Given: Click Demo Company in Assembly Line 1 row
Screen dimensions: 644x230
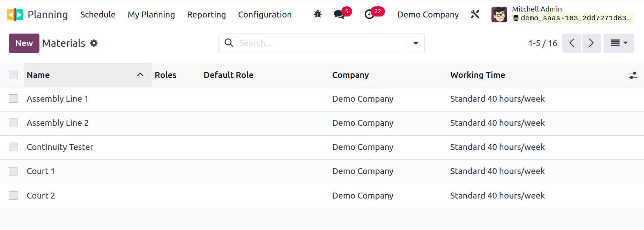Looking at the screenshot, I should 363,99.
